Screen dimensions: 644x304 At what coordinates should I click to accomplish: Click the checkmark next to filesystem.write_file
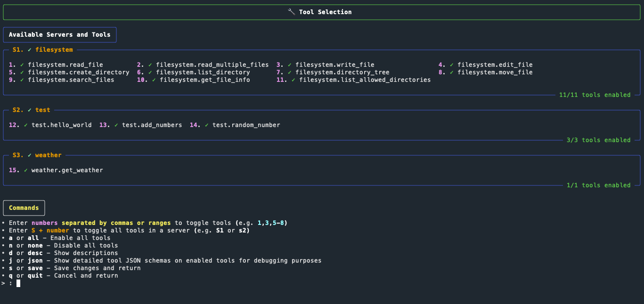[290, 65]
